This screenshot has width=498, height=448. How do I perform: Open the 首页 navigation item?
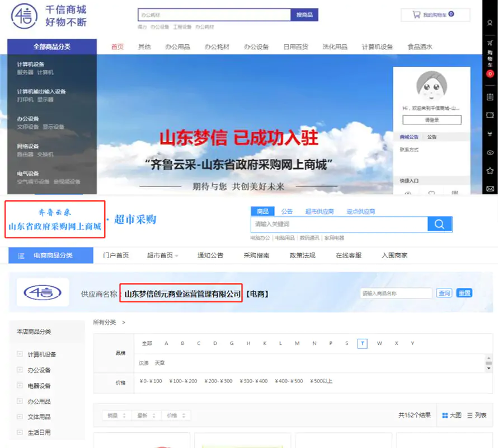(117, 46)
